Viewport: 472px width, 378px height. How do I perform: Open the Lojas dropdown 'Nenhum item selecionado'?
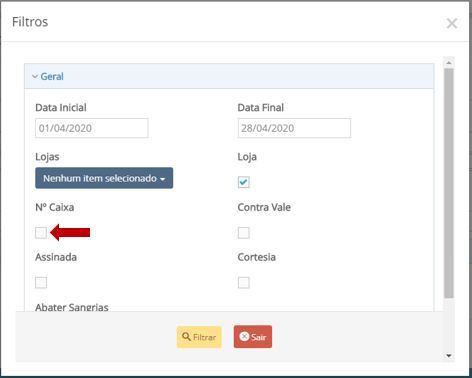click(104, 178)
